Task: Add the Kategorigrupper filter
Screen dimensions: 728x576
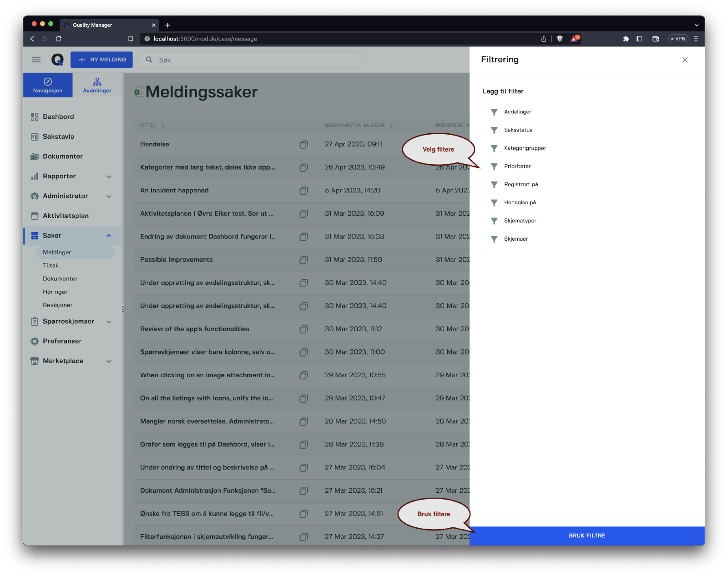Action: click(x=525, y=148)
